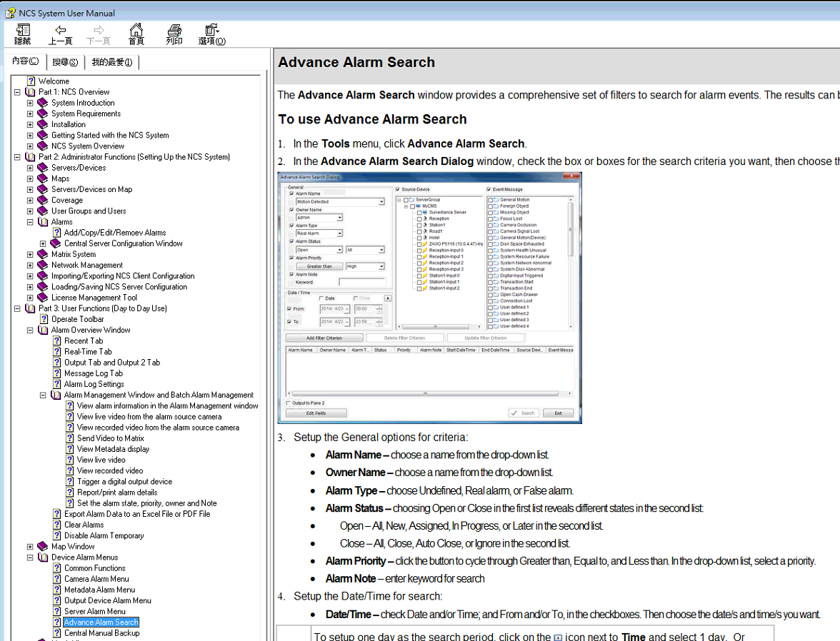
Task: Expand the System Introduction tree node
Action: (x=30, y=103)
